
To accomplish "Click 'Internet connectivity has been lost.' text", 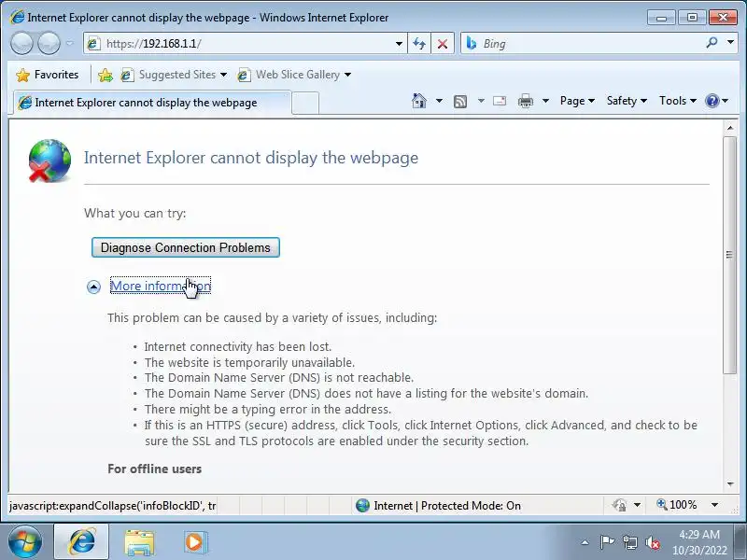I will tap(238, 346).
